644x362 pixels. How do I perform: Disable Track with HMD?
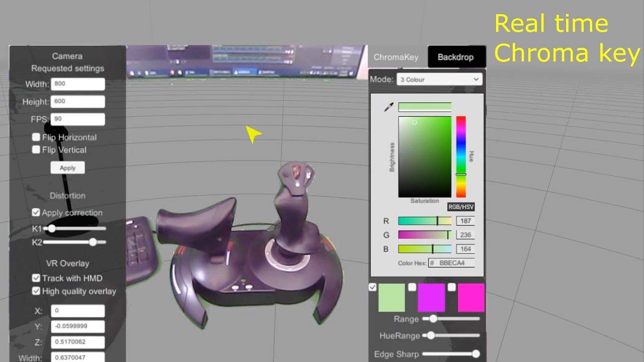(36, 278)
